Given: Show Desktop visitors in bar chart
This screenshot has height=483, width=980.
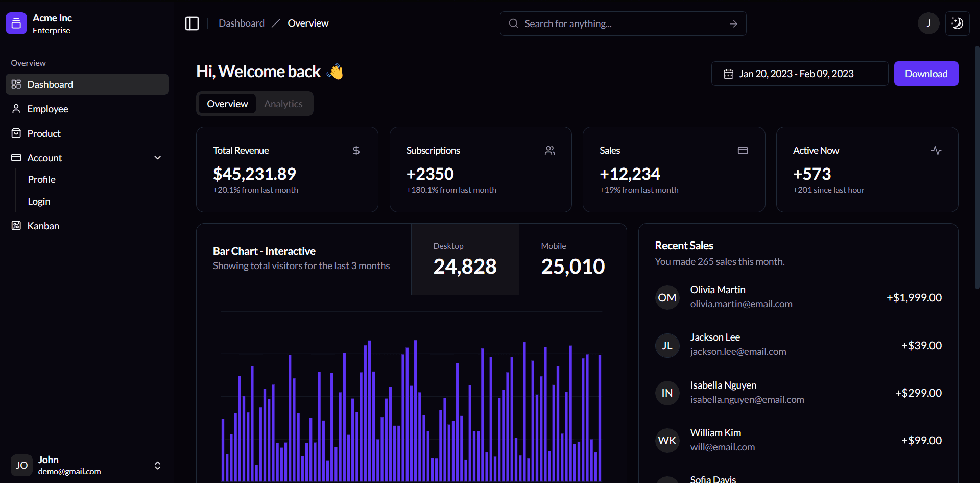Looking at the screenshot, I should pyautogui.click(x=465, y=259).
